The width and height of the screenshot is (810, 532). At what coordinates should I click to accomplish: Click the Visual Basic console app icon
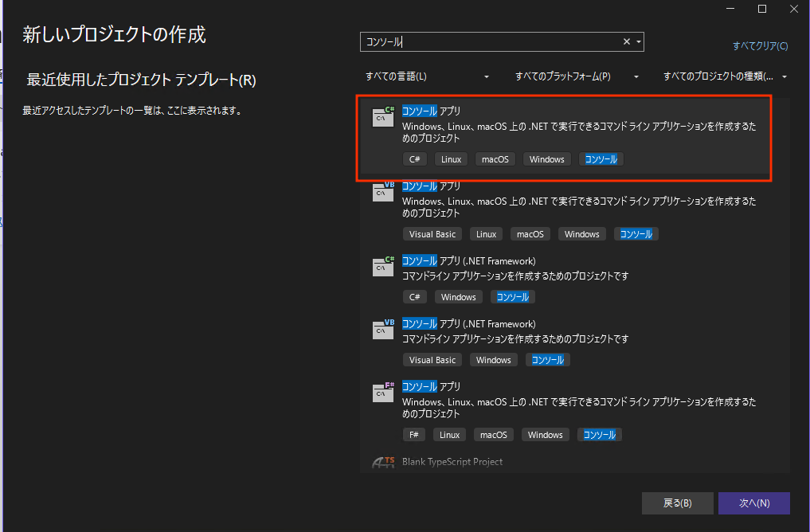pos(383,192)
